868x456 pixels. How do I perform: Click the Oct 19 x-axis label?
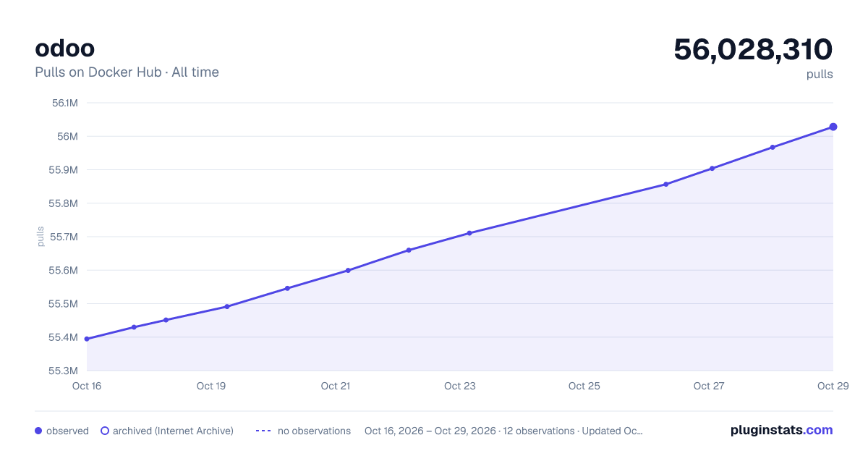coord(211,386)
